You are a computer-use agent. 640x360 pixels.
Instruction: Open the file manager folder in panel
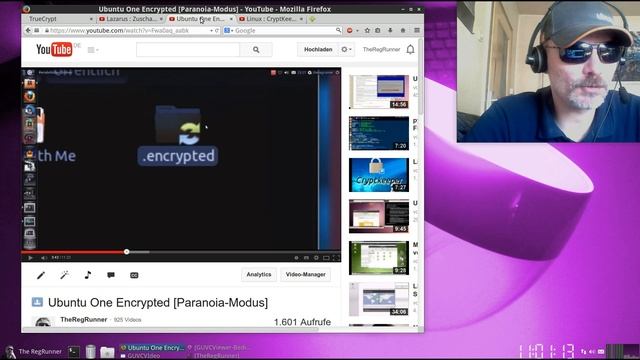point(107,352)
